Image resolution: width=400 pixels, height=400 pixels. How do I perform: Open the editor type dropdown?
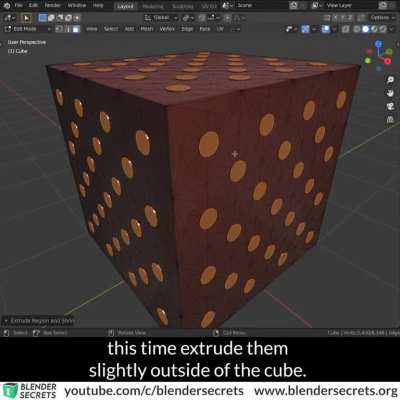point(9,18)
